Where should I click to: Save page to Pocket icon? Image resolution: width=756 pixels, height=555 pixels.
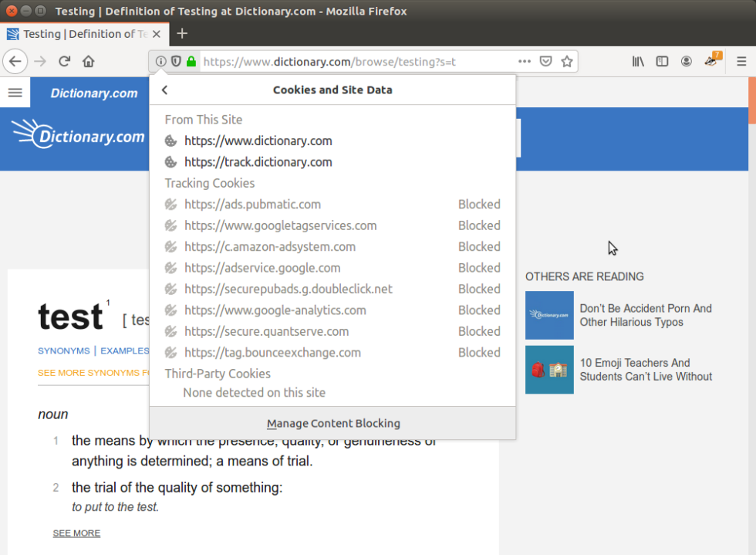546,62
